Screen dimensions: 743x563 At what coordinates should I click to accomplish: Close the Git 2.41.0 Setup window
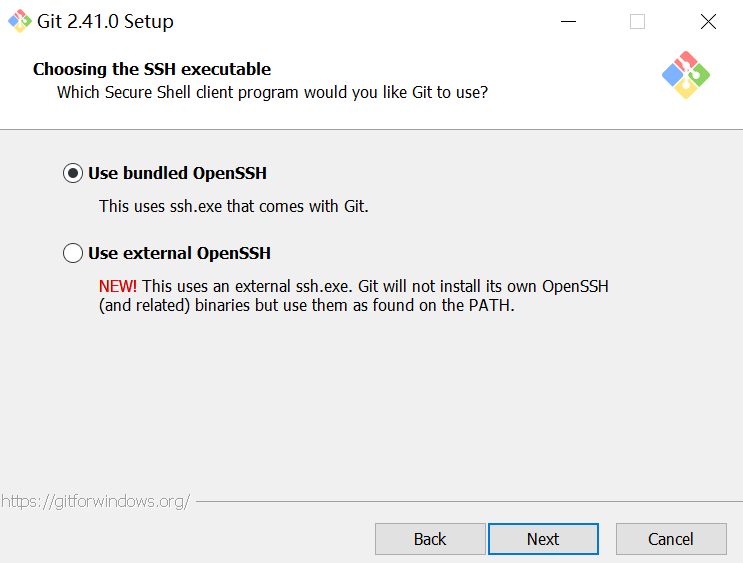click(x=708, y=21)
